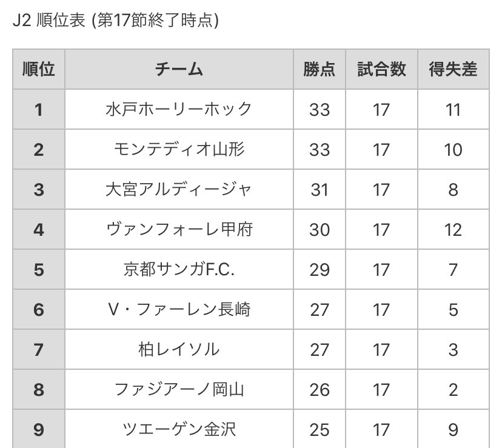502x448 pixels.
Task: Click the 順位 column header
Action: (x=39, y=69)
